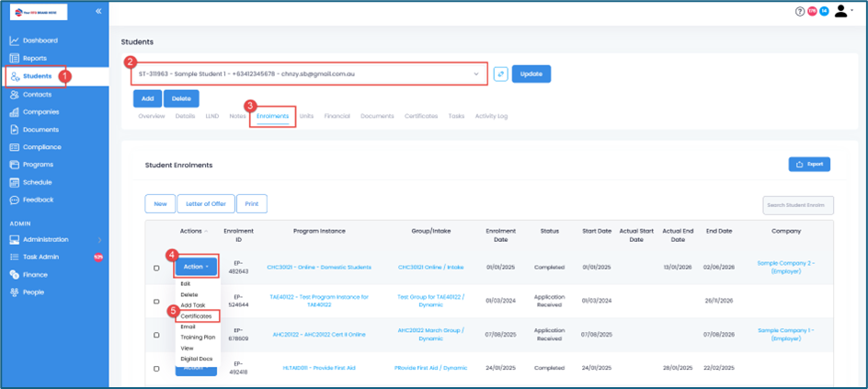Viewport: 868px width, 389px height.
Task: Tick the checkbox for enrolment EP-482643
Action: pyautogui.click(x=156, y=268)
